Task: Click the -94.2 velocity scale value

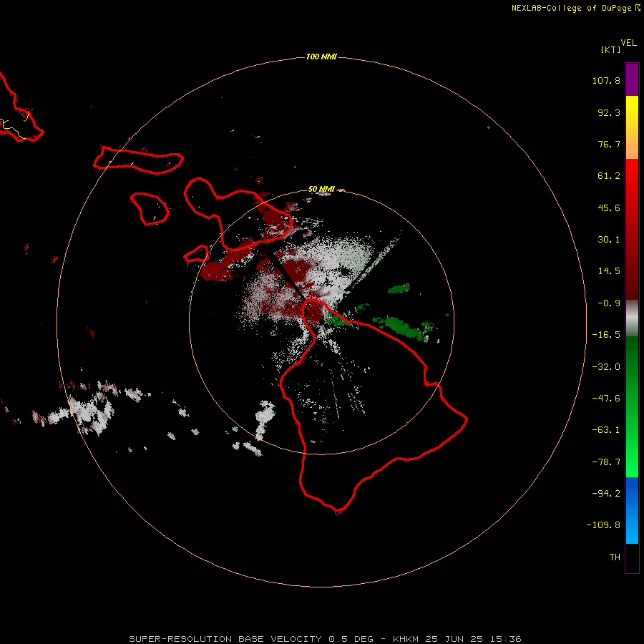Action: 606,493
